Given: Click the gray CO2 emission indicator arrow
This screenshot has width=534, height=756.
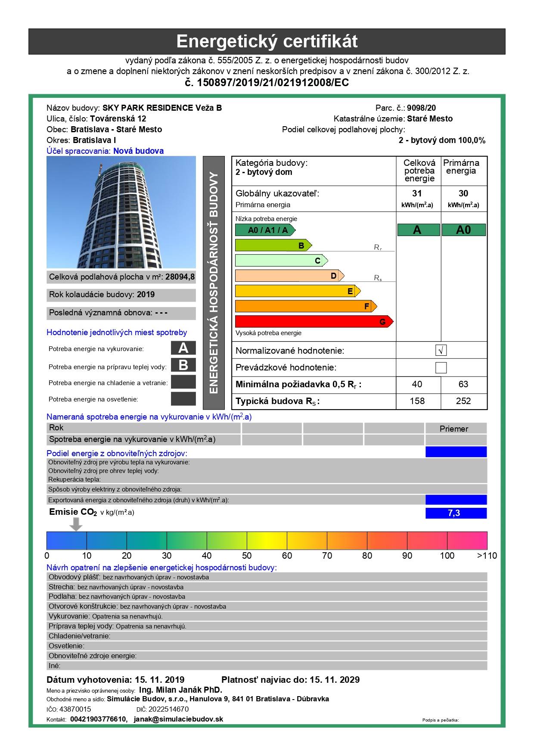Looking at the screenshot, I should 76,524.
